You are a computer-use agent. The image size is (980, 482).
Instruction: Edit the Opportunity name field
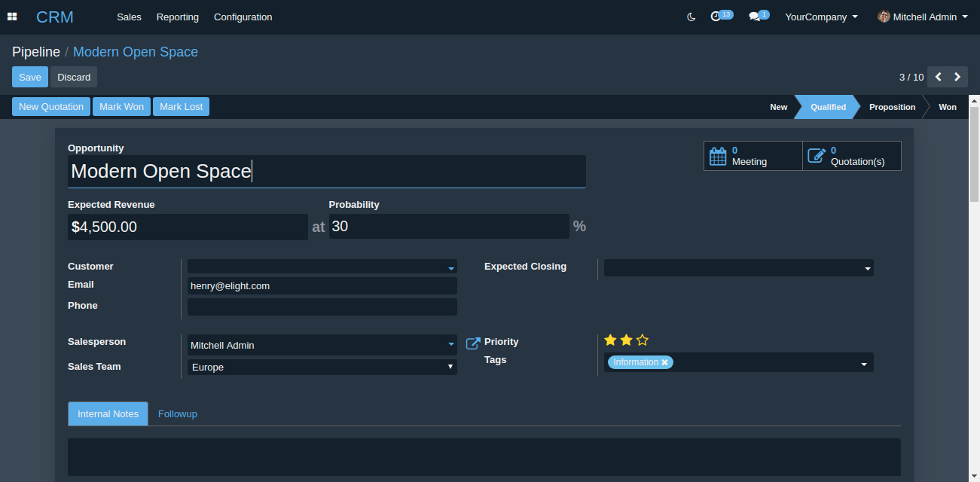(x=327, y=172)
